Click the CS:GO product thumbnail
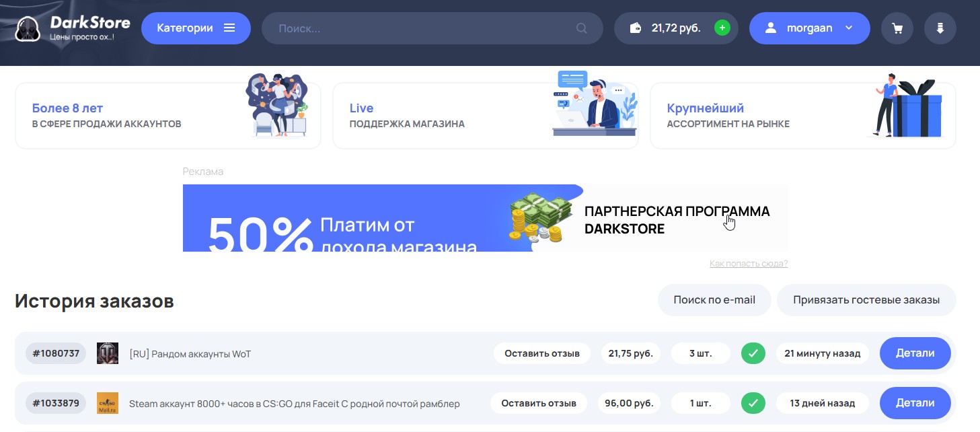 [108, 403]
